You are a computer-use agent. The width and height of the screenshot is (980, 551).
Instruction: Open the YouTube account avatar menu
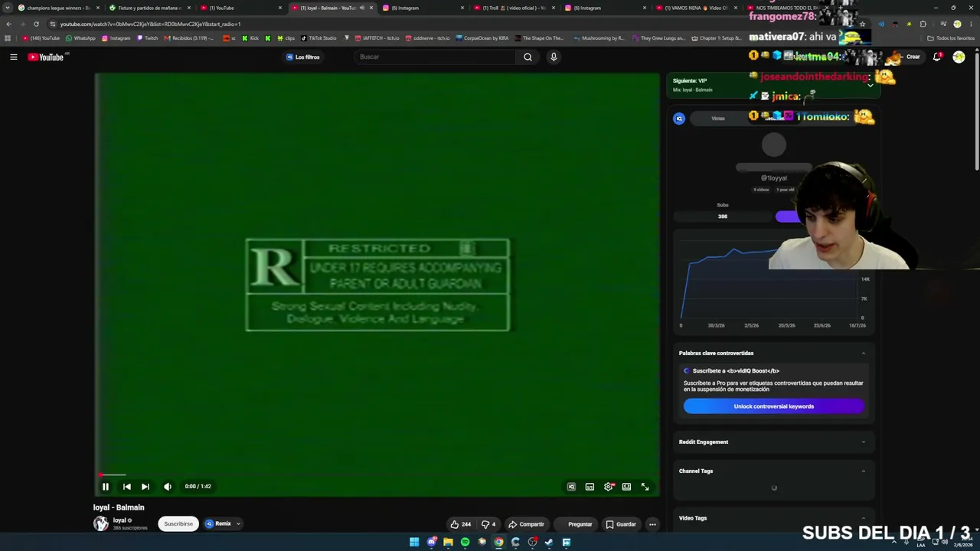[x=959, y=57]
